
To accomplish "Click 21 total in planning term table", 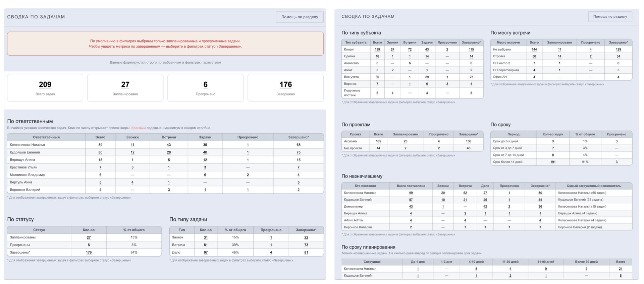I will click(621, 269).
